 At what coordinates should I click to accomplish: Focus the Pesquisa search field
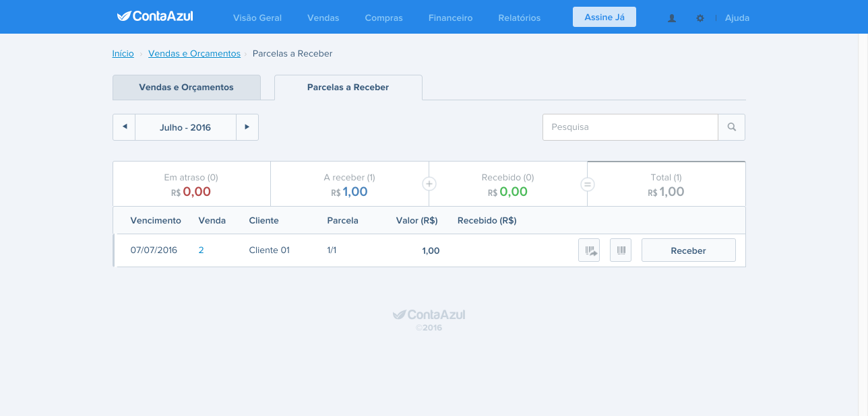[630, 127]
